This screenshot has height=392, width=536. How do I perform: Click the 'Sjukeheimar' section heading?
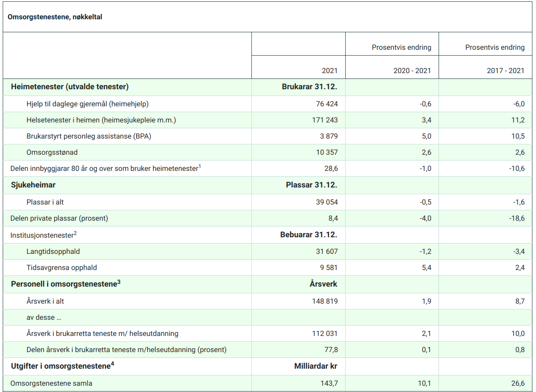33,185
